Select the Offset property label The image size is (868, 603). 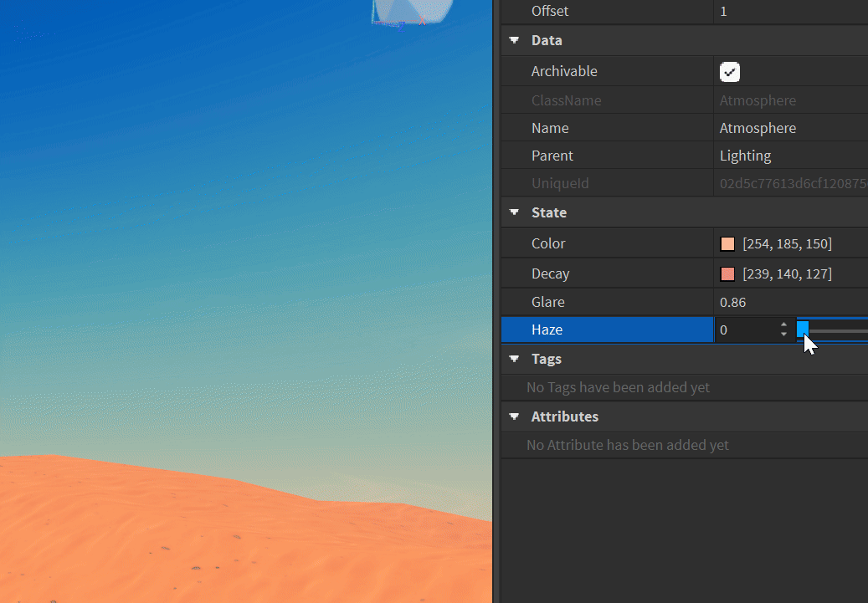pos(550,11)
